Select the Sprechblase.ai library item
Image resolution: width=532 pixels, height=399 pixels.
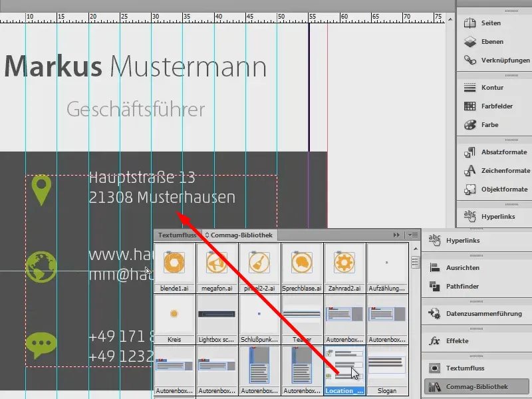click(302, 268)
